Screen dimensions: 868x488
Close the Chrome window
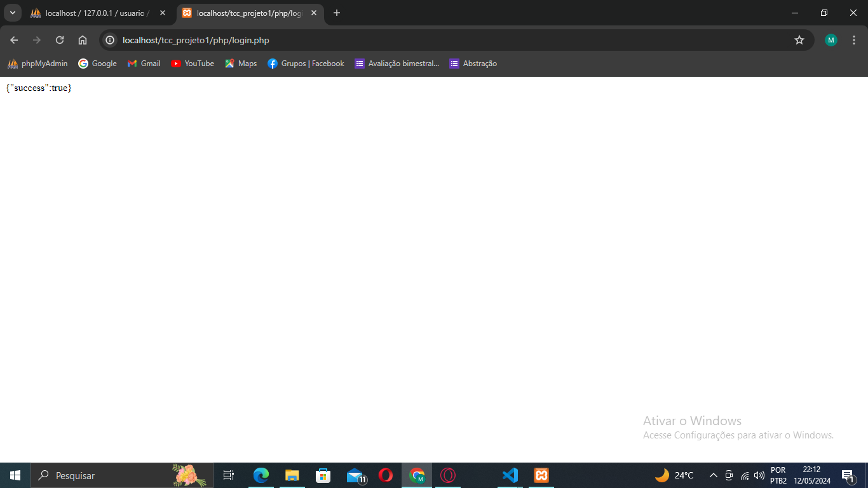pyautogui.click(x=853, y=13)
